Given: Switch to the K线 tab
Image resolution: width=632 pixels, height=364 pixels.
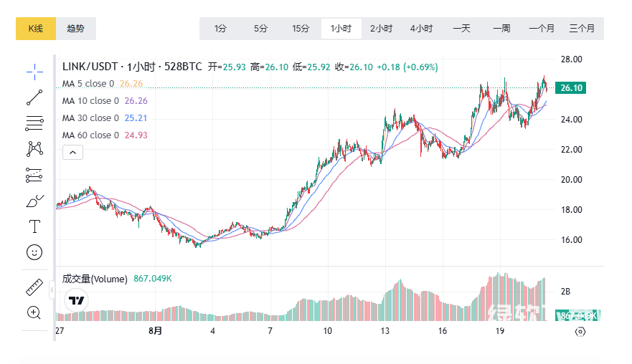Looking at the screenshot, I should (36, 29).
